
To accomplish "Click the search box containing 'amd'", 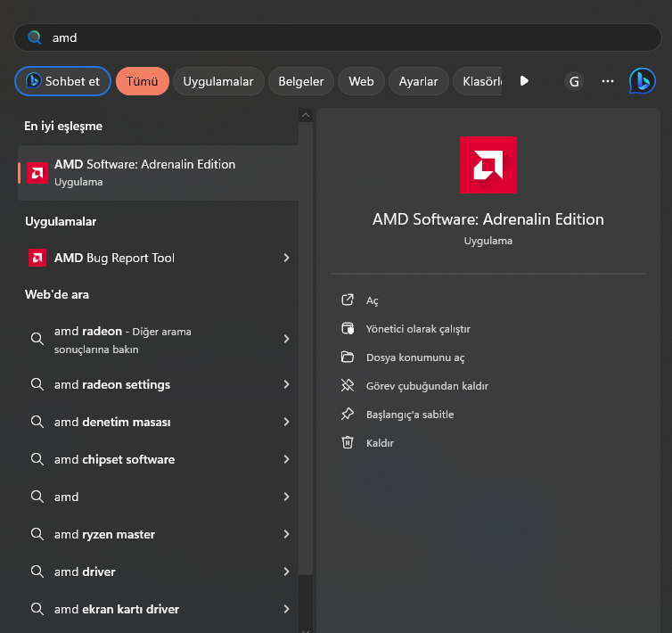I will tap(339, 37).
